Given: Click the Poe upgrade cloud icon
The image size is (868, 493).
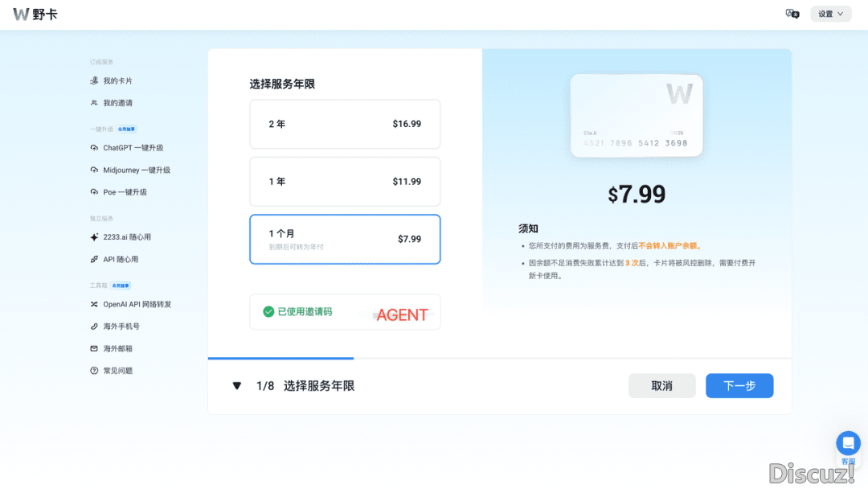Looking at the screenshot, I should (x=94, y=192).
